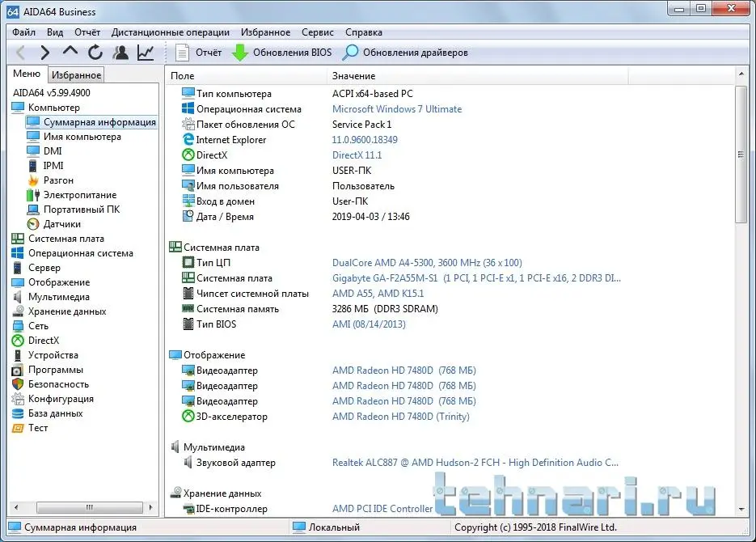The width and height of the screenshot is (756, 542).
Task: Click the vertical scrollbar up arrow
Action: click(x=741, y=74)
